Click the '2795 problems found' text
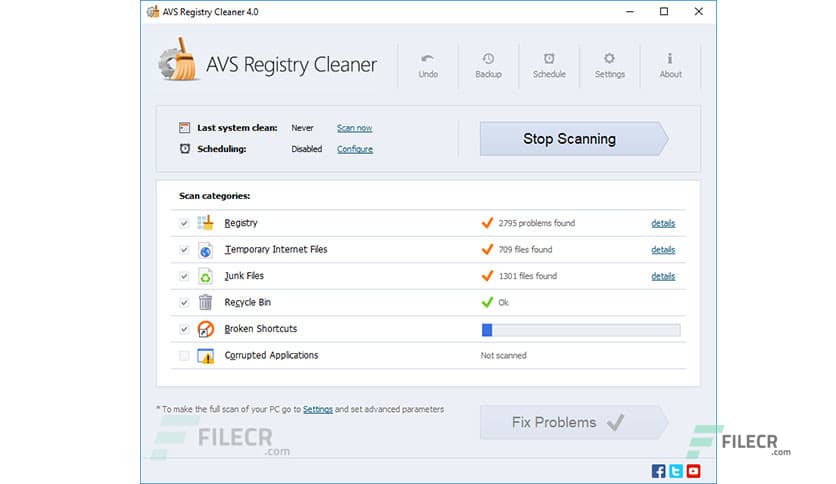836x484 pixels. click(x=536, y=223)
